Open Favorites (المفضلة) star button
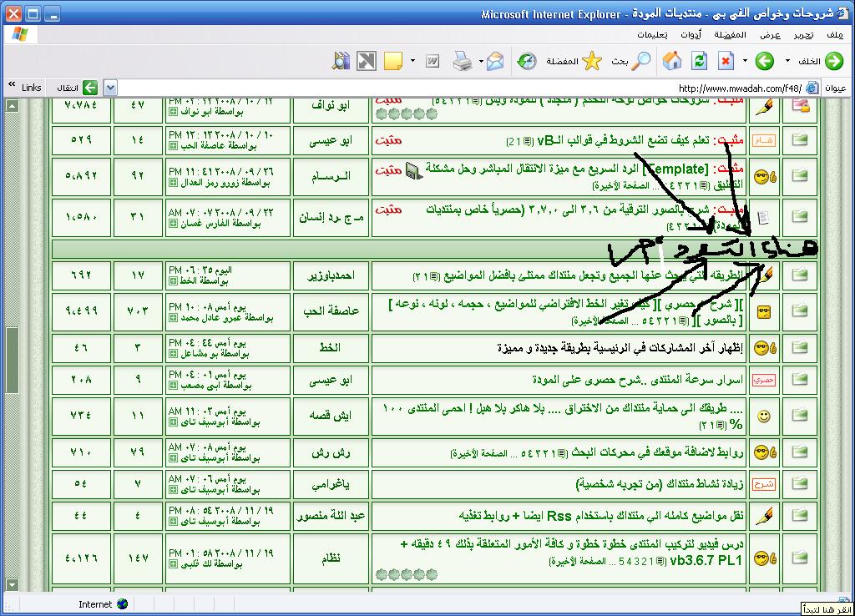The width and height of the screenshot is (855, 616). [x=591, y=61]
